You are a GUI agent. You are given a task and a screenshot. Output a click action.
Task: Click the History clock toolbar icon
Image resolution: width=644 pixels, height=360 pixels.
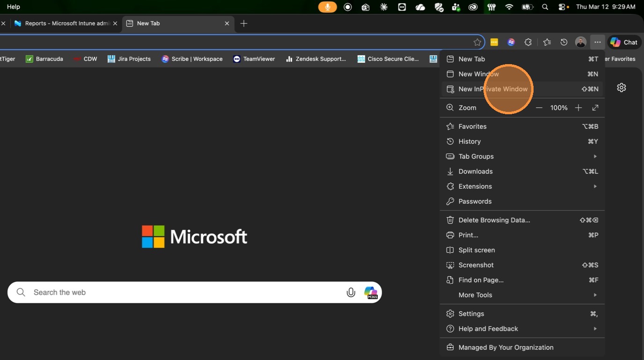[564, 42]
